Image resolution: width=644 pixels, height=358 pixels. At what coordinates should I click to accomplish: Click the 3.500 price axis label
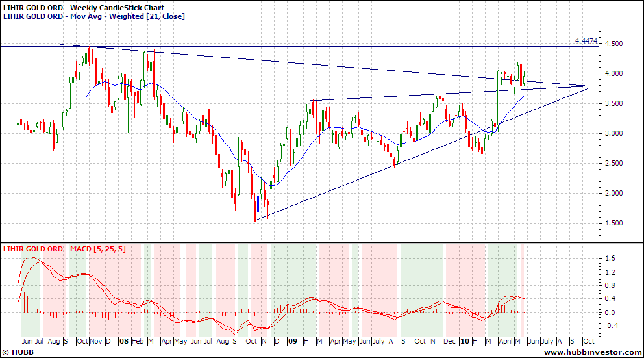pos(613,103)
